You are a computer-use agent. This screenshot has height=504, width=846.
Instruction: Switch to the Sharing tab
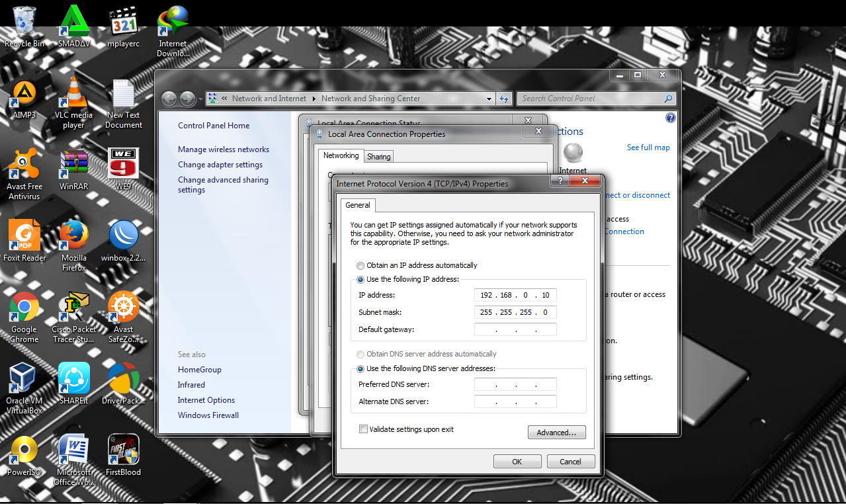378,157
